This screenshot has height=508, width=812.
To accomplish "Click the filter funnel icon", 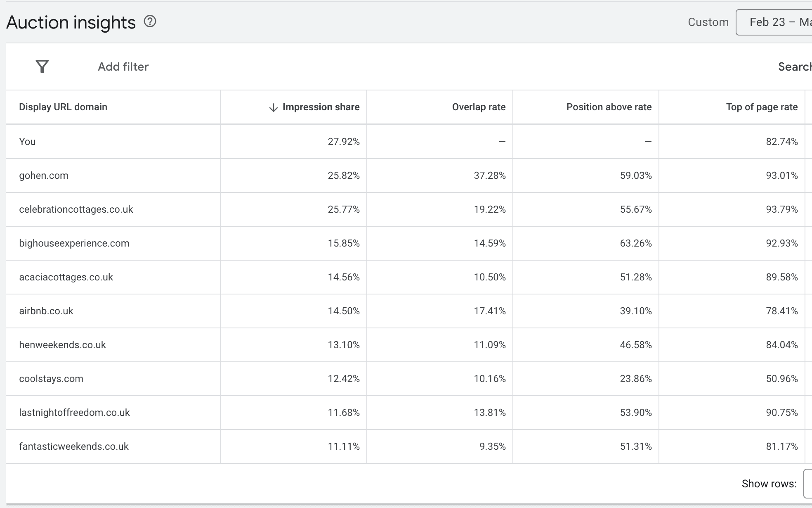I will point(42,66).
